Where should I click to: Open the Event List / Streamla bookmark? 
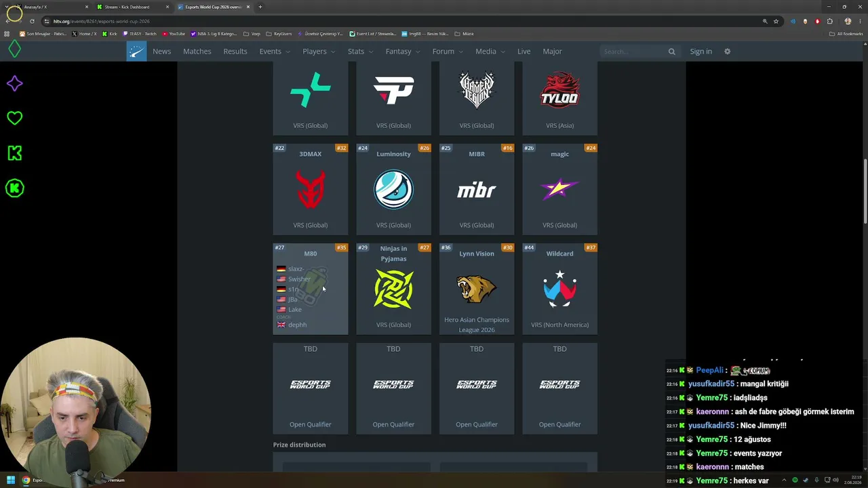coord(373,33)
